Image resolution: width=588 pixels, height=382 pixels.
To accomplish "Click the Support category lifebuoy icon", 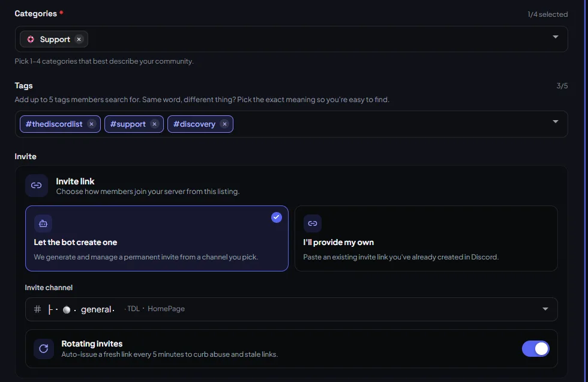I will [31, 40].
